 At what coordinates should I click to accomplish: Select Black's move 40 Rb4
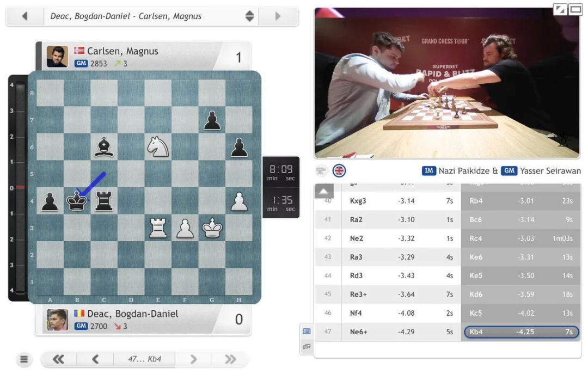coord(521,201)
